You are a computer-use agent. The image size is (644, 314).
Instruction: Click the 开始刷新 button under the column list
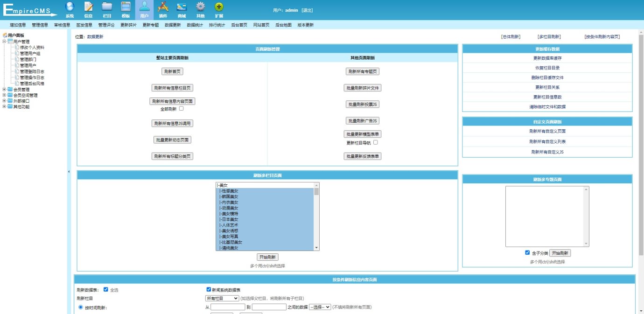click(268, 257)
